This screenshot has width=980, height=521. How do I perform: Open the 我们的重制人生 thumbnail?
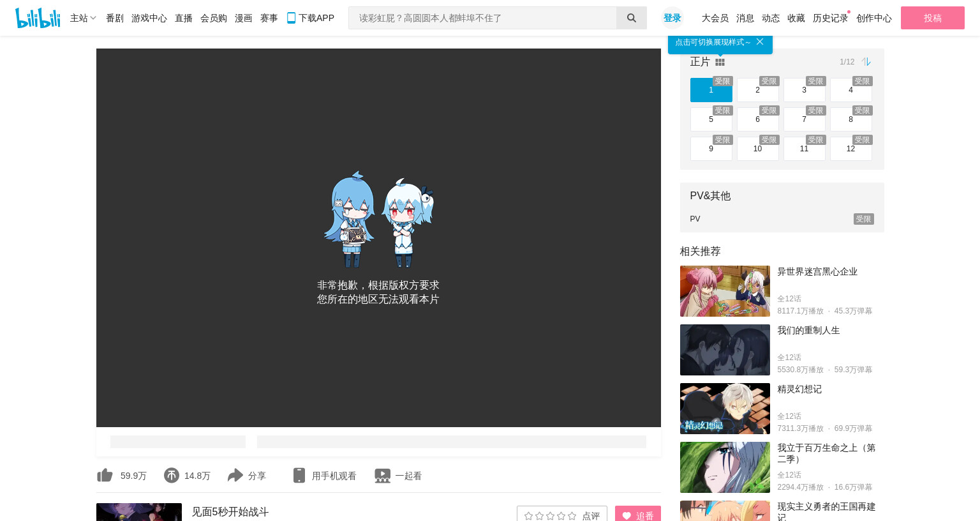(725, 350)
